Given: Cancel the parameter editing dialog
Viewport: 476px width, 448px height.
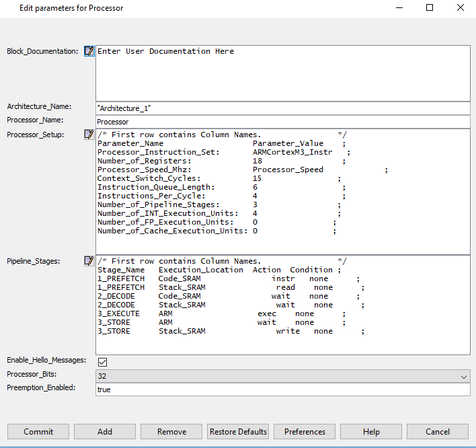Looking at the screenshot, I should (x=438, y=432).
